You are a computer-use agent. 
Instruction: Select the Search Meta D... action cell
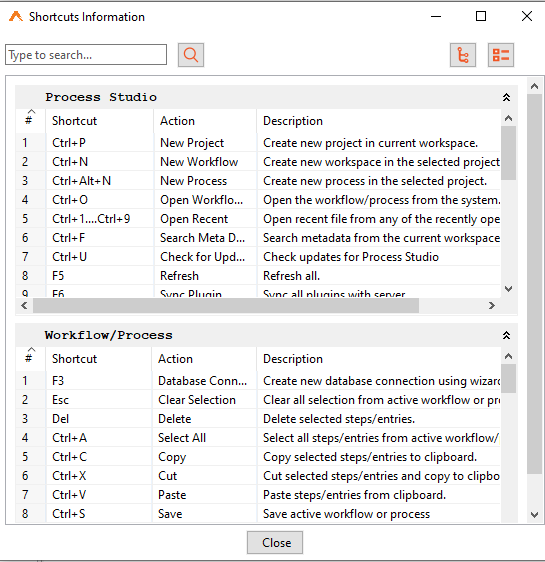click(x=205, y=238)
